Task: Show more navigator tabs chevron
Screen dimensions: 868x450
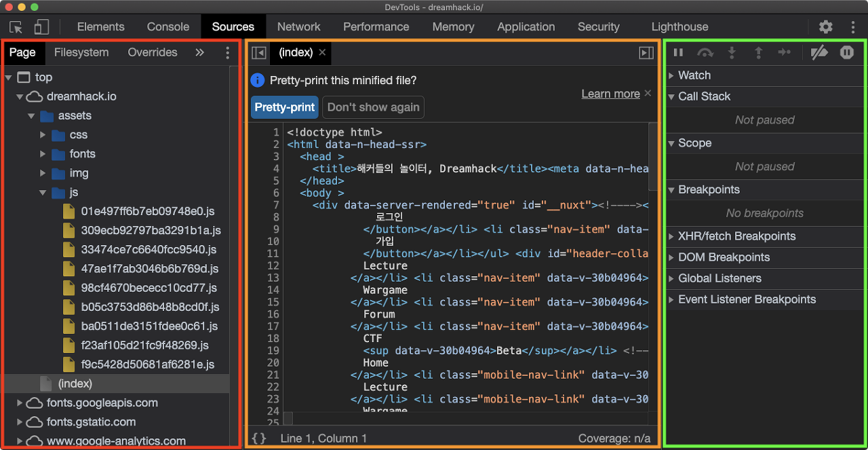Action: pos(199,52)
